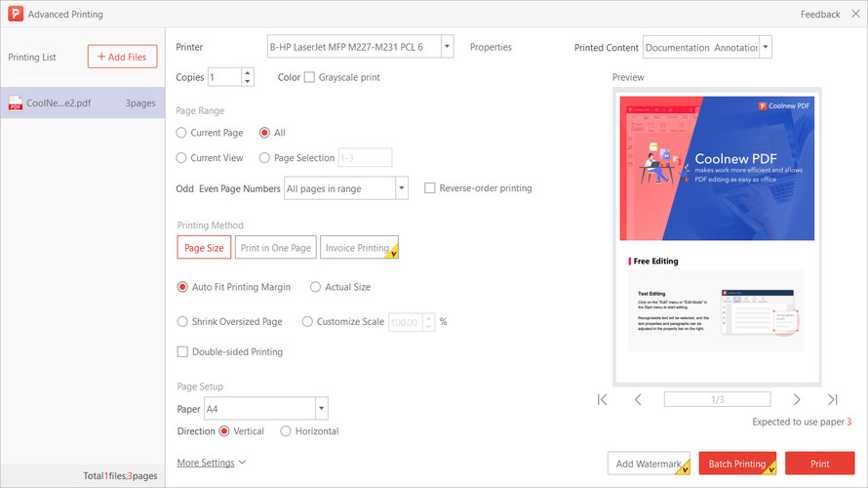The height and width of the screenshot is (488, 868).
Task: Open the Printer selection dropdown
Action: click(x=447, y=47)
